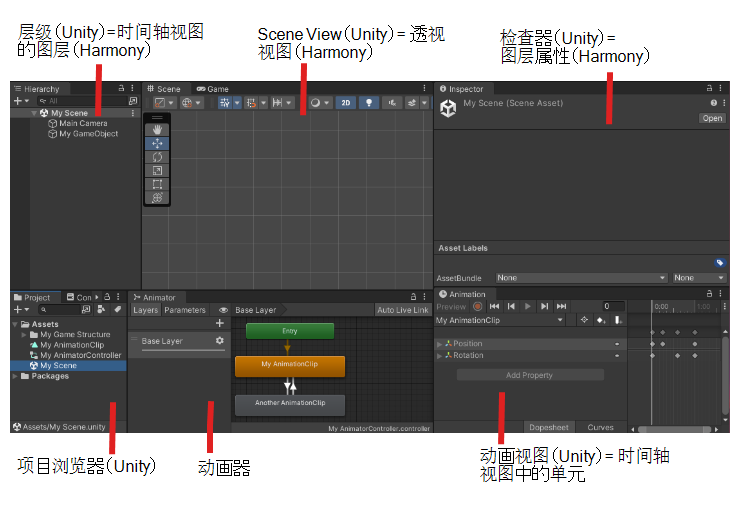Open the AssetBundle None dropdown
Image resolution: width=740 pixels, height=510 pixels.
pyautogui.click(x=581, y=278)
